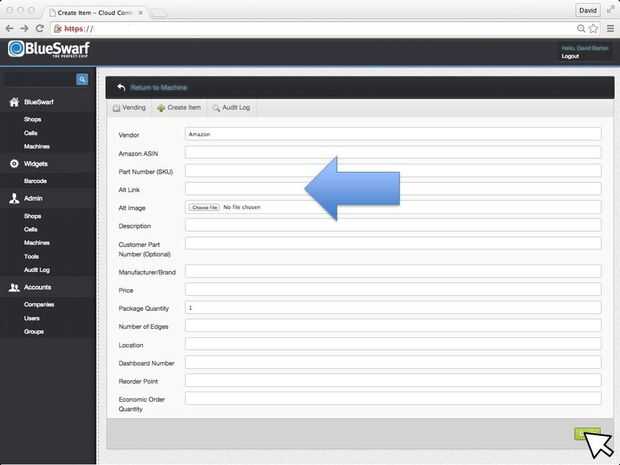This screenshot has width=620, height=465.
Task: Click the Manufacturer/Brand input field
Action: coord(393,271)
